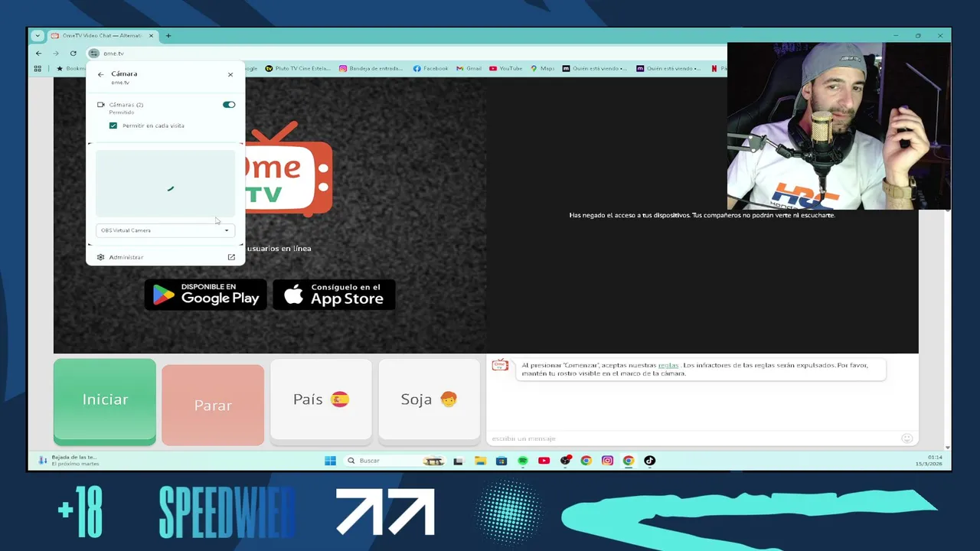Open the YouTube bookmark
This screenshot has height=551, width=980.
point(505,69)
